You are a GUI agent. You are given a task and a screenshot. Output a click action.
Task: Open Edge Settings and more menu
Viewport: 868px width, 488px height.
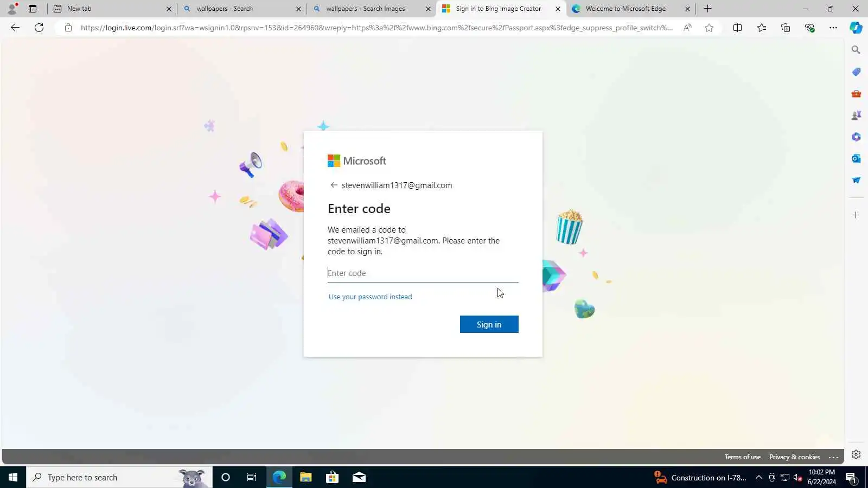point(833,28)
